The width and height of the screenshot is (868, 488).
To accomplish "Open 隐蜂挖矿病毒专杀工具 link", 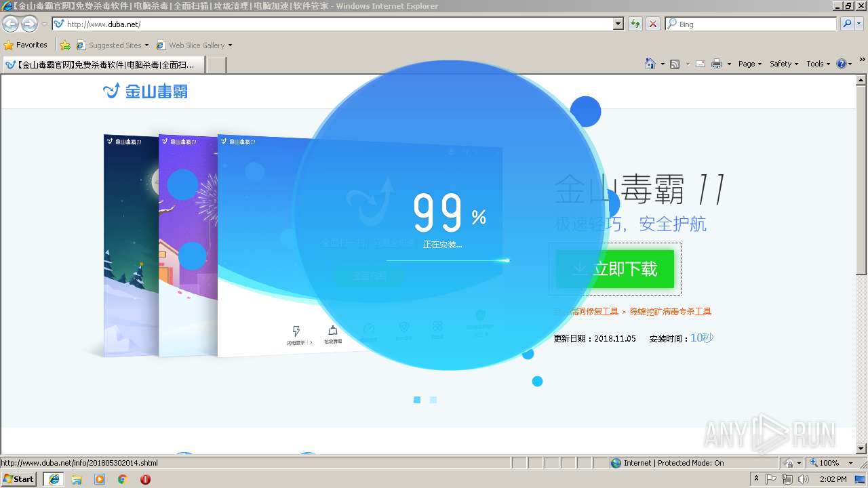I will click(x=671, y=312).
